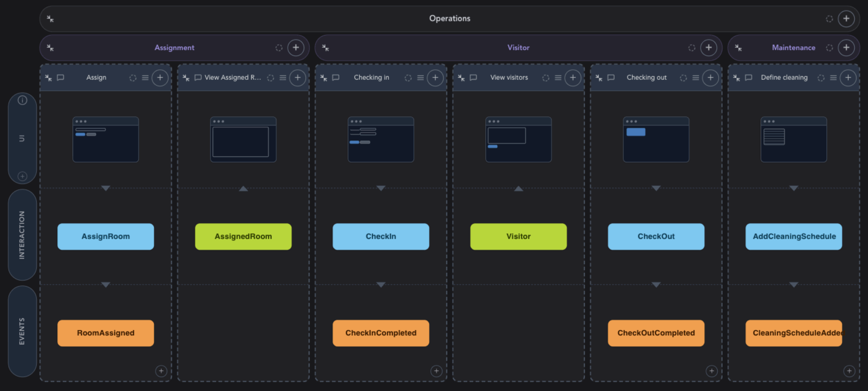Toggle dashed circle status on Visitor group
The height and width of the screenshot is (391, 868).
[692, 48]
